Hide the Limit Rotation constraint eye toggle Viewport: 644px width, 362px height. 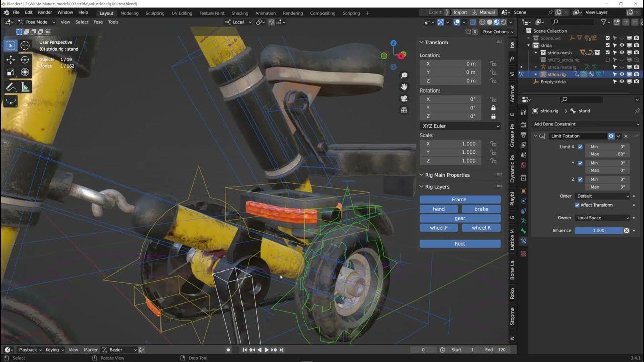click(x=611, y=136)
